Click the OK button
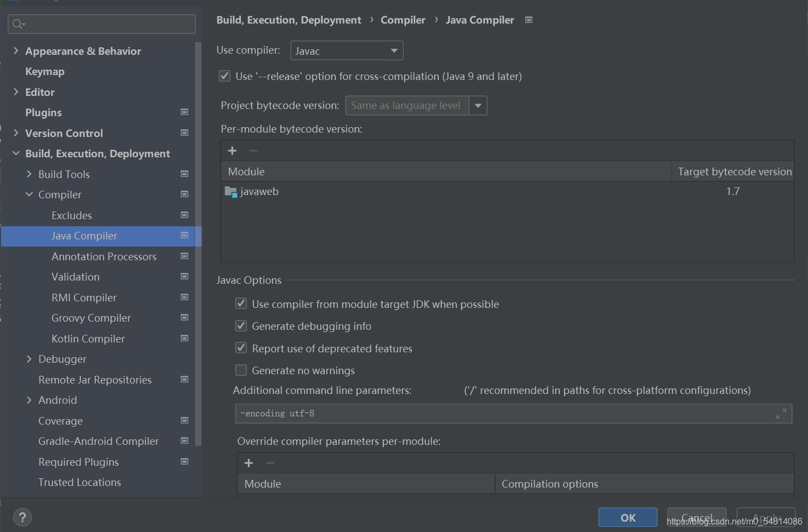The width and height of the screenshot is (808, 532). tap(628, 517)
